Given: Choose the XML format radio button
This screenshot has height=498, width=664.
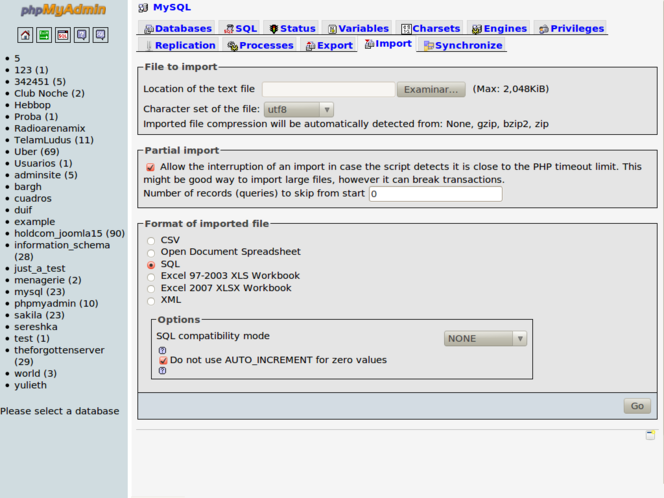Looking at the screenshot, I should [x=151, y=300].
